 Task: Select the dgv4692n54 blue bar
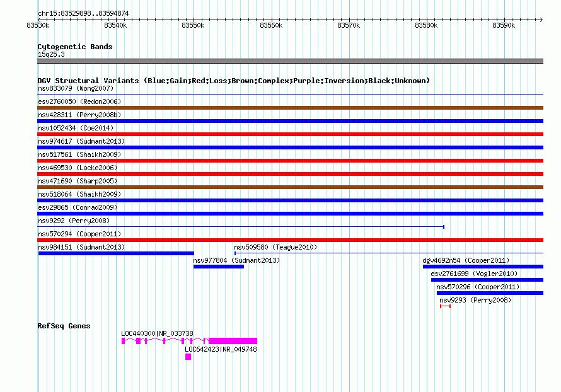pos(483,267)
